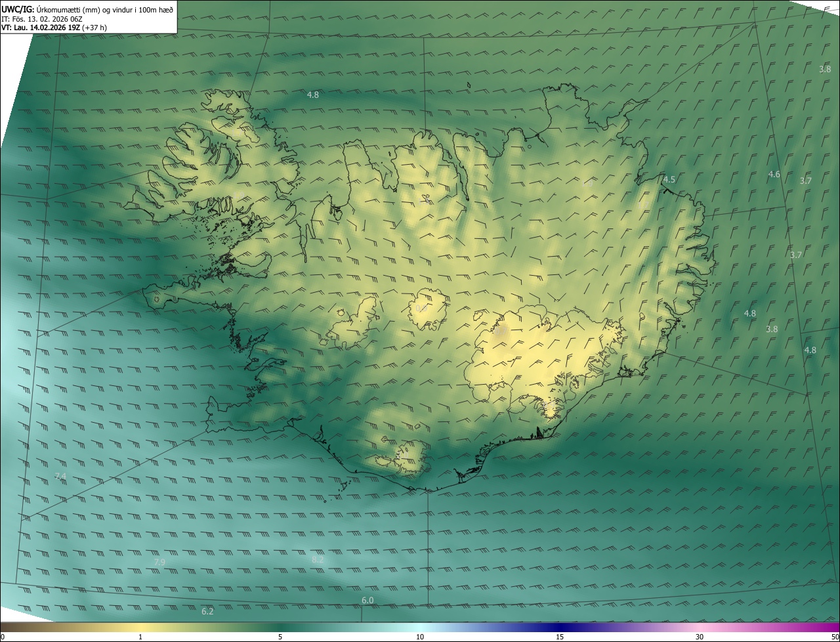840x642 pixels.
Task: Pick the 7.4 value label on the map
Action: coord(60,476)
